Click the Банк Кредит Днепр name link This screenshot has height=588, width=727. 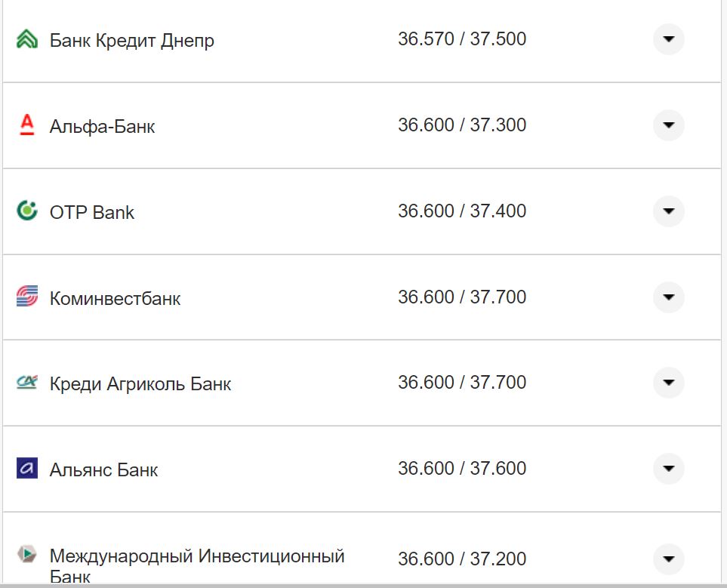pos(132,40)
